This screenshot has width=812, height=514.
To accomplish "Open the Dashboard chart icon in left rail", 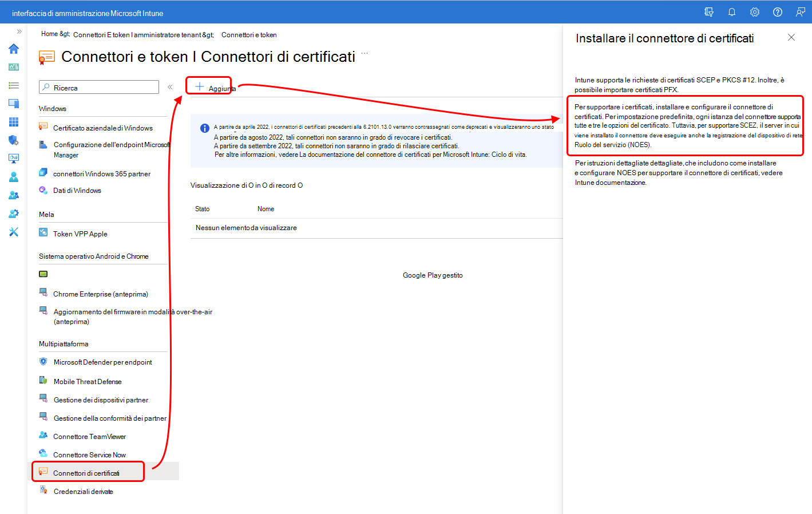I will pos(14,67).
